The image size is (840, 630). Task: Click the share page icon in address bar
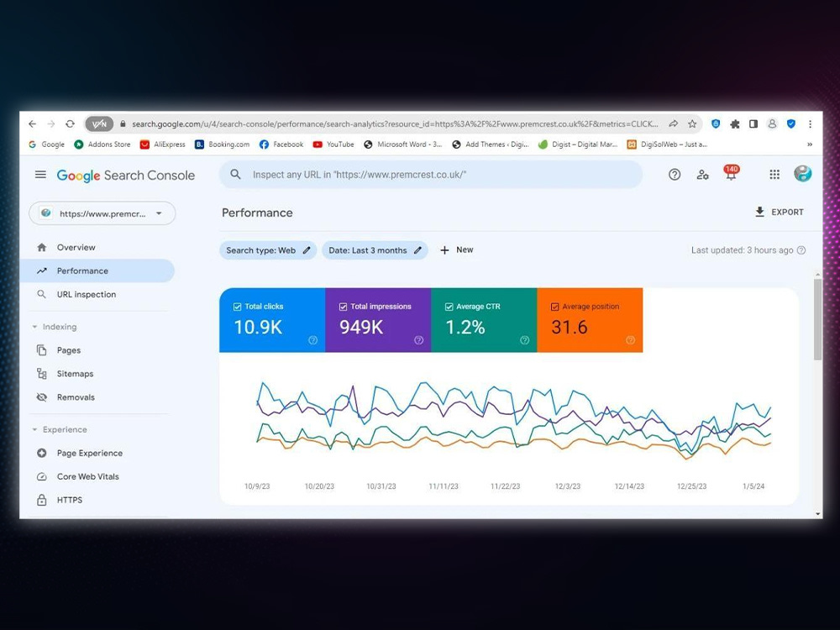coord(674,123)
